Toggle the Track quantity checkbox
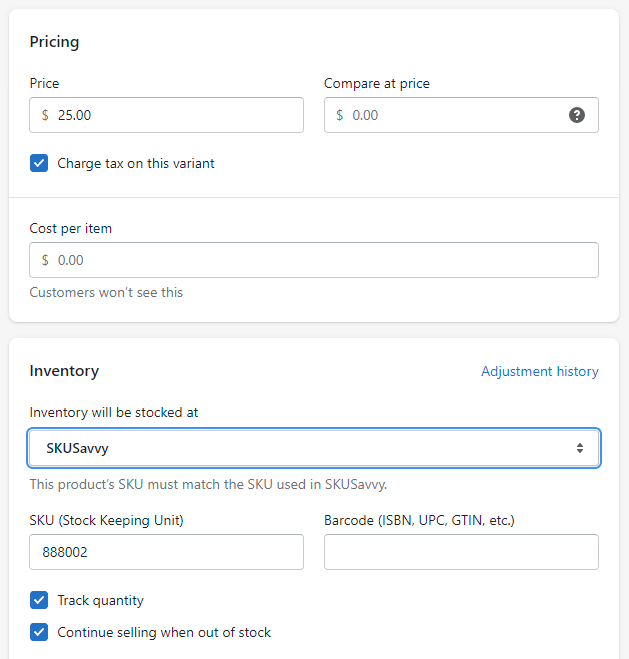Viewport: 629px width, 659px height. [39, 600]
